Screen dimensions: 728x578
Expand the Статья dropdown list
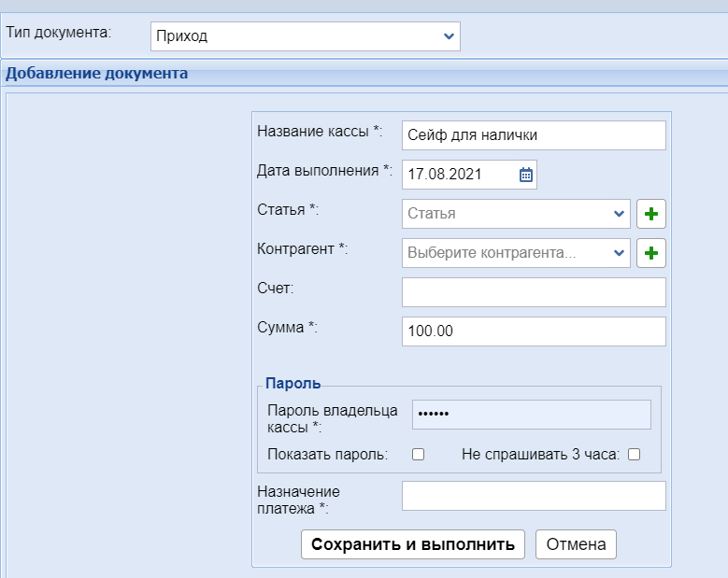(516, 214)
